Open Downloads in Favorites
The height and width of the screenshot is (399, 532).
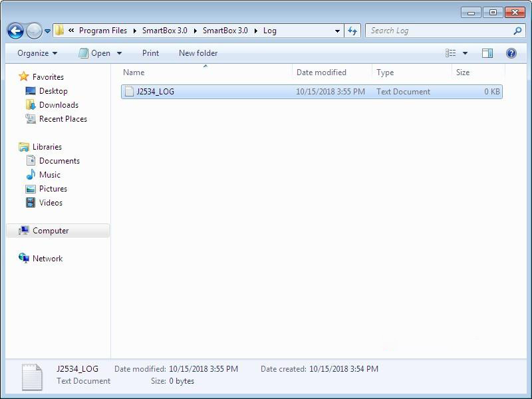tap(59, 105)
